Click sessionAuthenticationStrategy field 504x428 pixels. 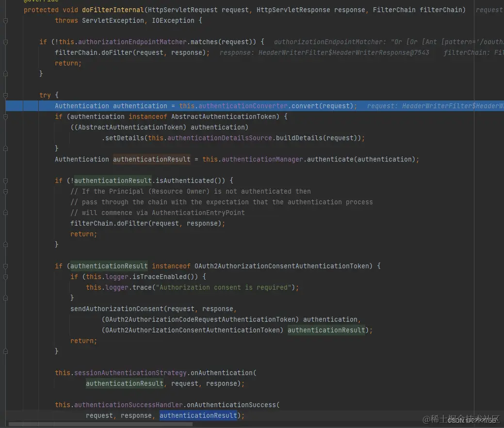(x=130, y=373)
